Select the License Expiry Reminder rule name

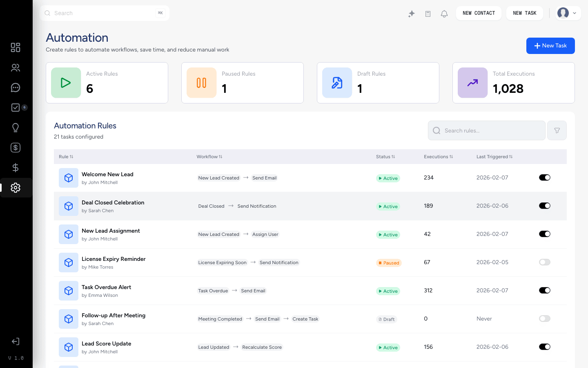[x=114, y=259]
